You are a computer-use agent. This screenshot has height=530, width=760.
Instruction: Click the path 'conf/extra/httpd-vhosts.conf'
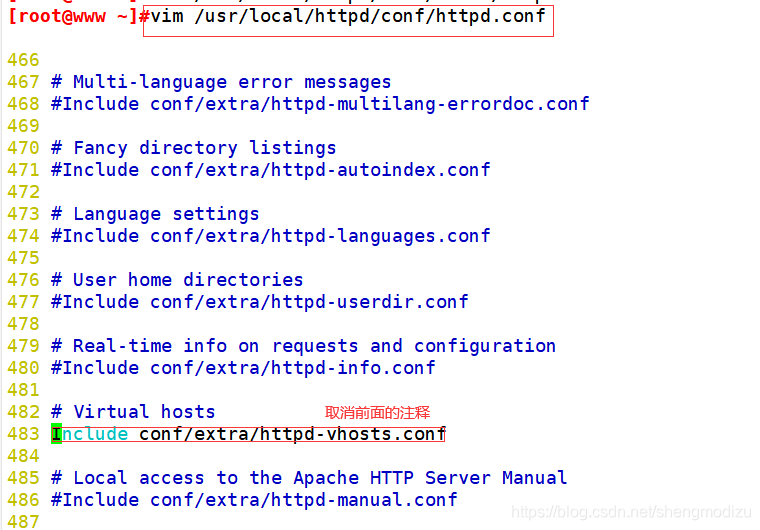[x=292, y=434]
